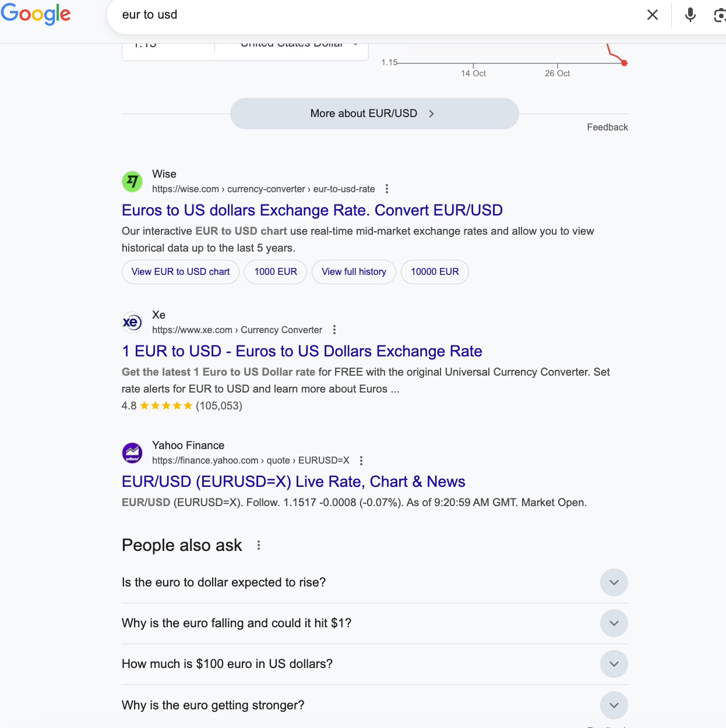This screenshot has height=728, width=726.
Task: Click View EUR to USD chart chip
Action: pyautogui.click(x=181, y=272)
